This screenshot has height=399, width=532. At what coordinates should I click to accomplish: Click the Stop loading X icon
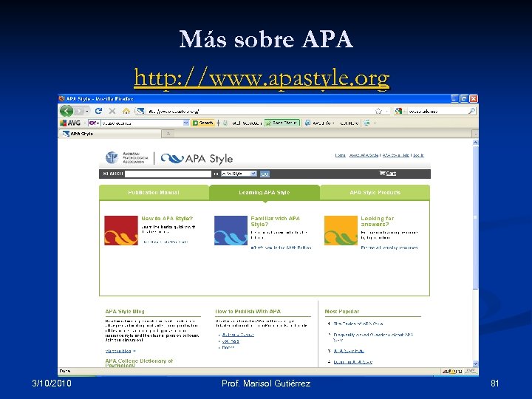(112, 111)
